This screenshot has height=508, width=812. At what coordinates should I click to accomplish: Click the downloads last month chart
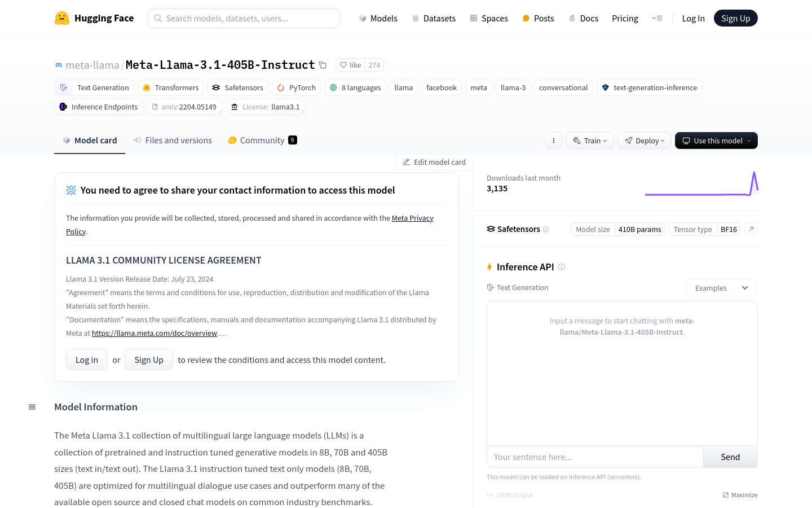pos(701,183)
